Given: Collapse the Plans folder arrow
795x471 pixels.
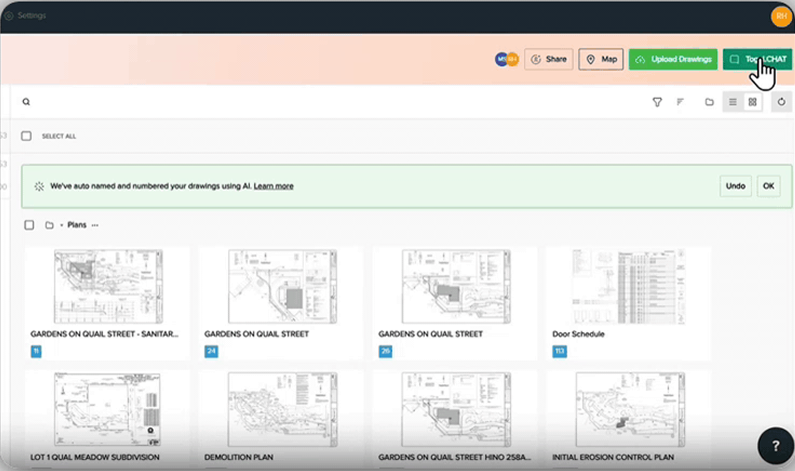Looking at the screenshot, I should [x=61, y=225].
